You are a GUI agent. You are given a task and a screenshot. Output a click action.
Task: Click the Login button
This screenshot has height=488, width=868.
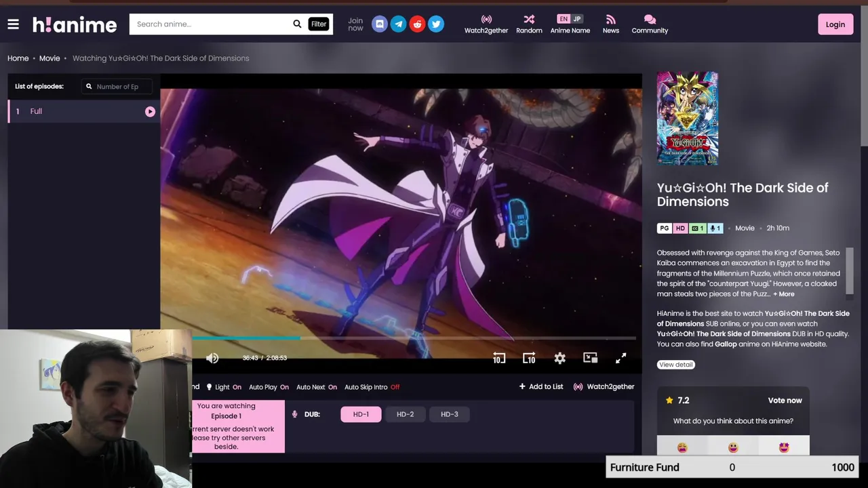click(835, 24)
